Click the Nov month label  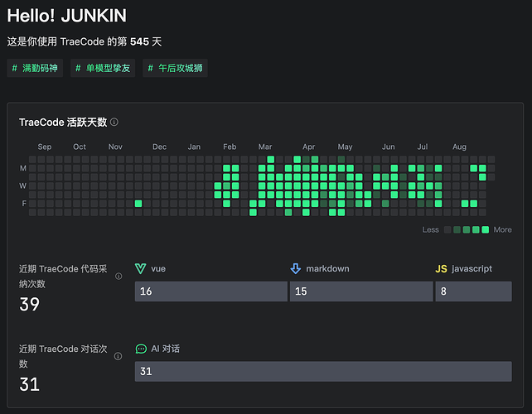tap(115, 147)
